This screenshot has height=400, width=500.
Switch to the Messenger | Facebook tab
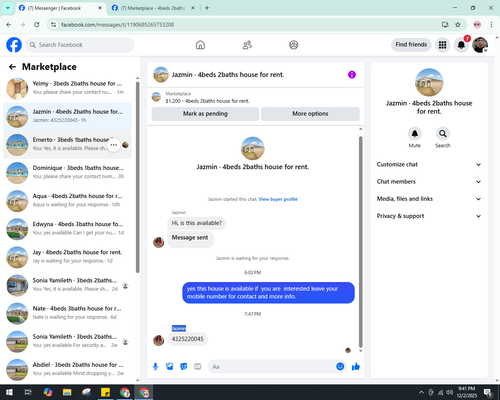click(x=60, y=8)
